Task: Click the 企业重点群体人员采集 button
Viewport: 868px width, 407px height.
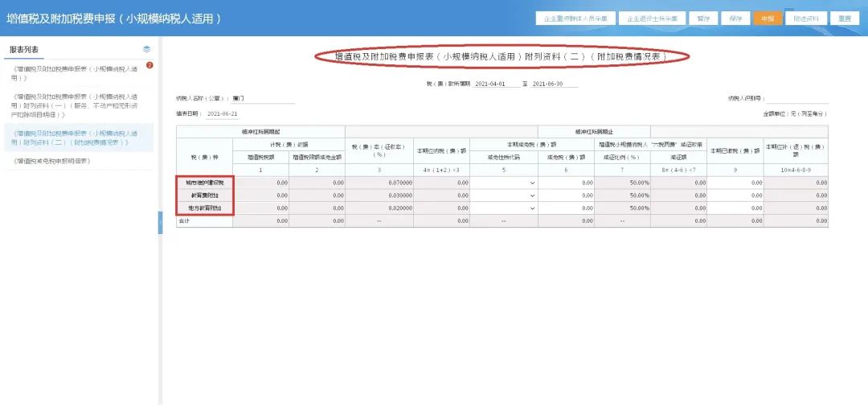Action: (x=575, y=18)
